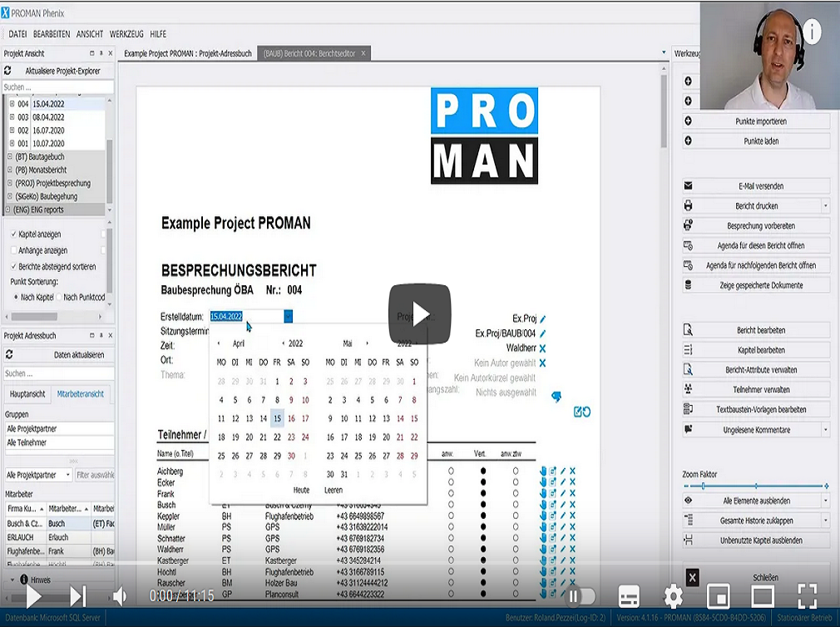Switch to the Mitarbeiteransicht tab
Image resolution: width=840 pixels, height=627 pixels.
click(x=80, y=395)
